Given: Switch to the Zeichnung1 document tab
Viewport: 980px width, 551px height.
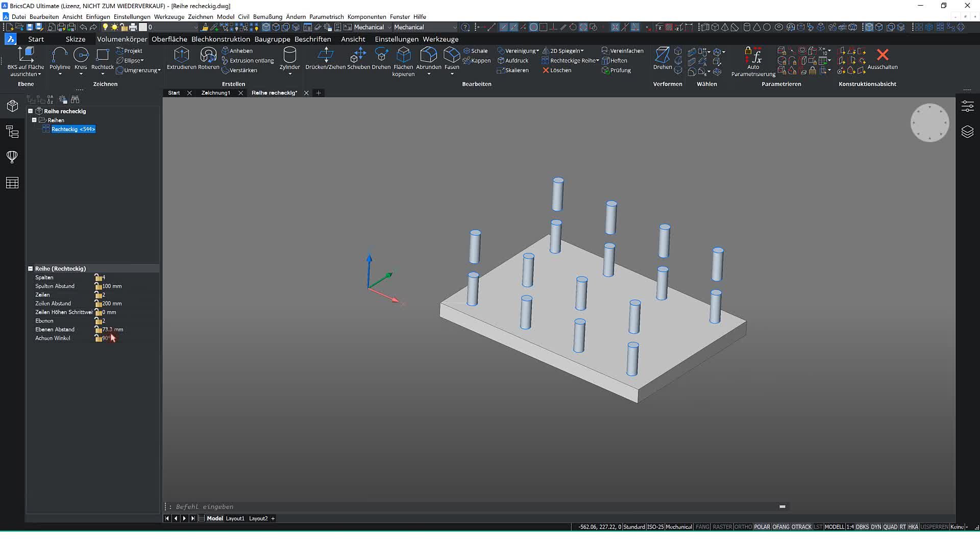Looking at the screenshot, I should (x=215, y=93).
